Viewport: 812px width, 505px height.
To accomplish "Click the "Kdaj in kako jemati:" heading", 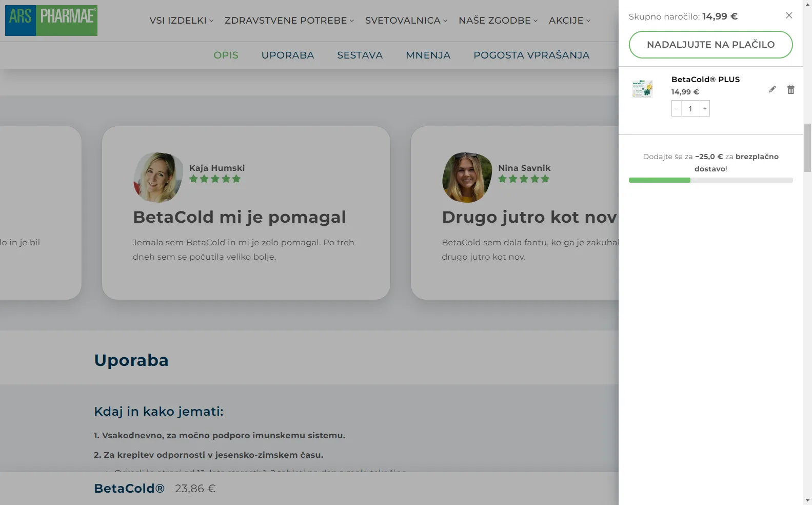I will tap(159, 412).
